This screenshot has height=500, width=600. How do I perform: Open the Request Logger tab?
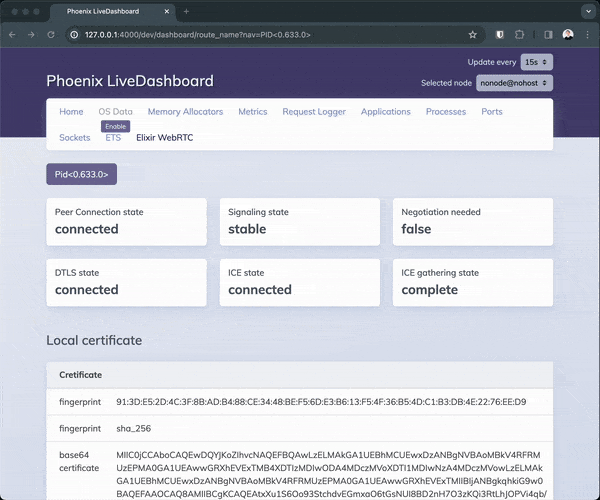point(314,112)
